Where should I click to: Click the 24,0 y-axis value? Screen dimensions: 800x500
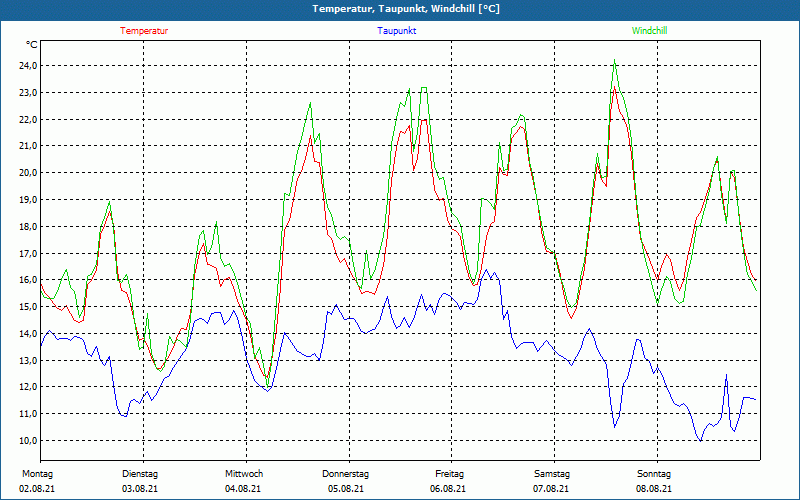(x=28, y=66)
